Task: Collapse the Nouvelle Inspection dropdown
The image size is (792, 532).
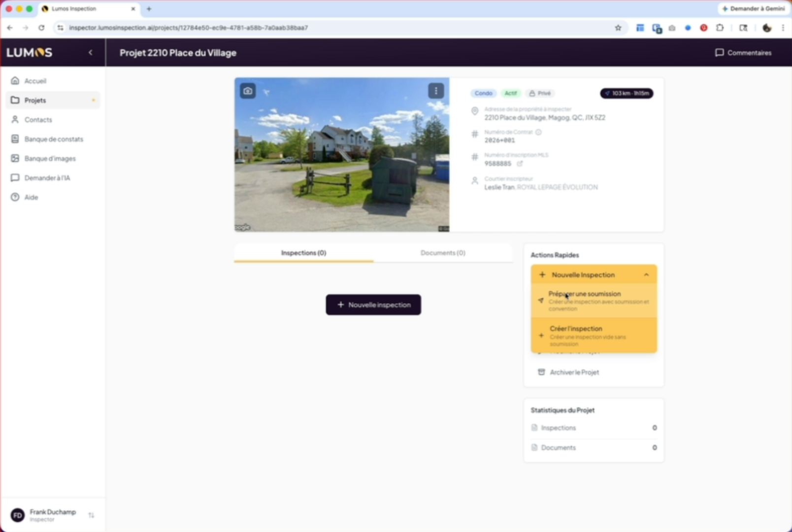Action: tap(646, 275)
